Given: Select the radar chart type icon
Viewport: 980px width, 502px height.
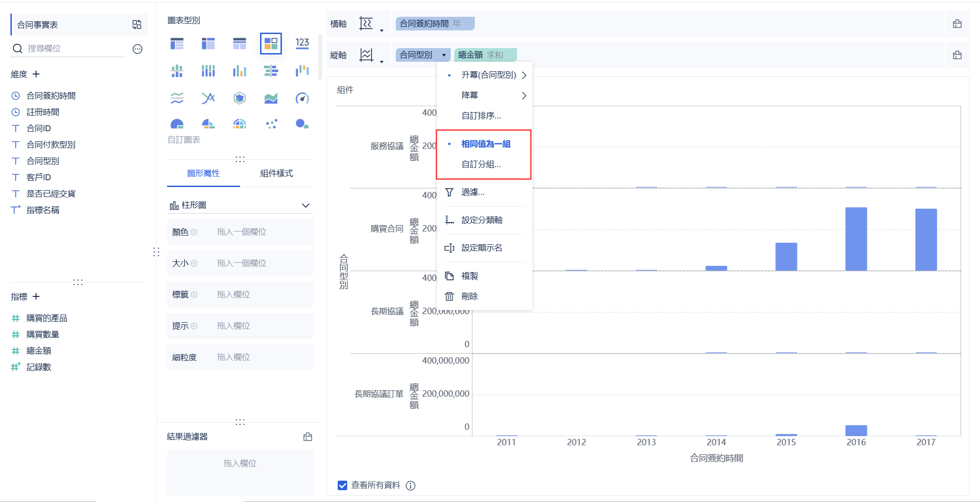Looking at the screenshot, I should (240, 98).
